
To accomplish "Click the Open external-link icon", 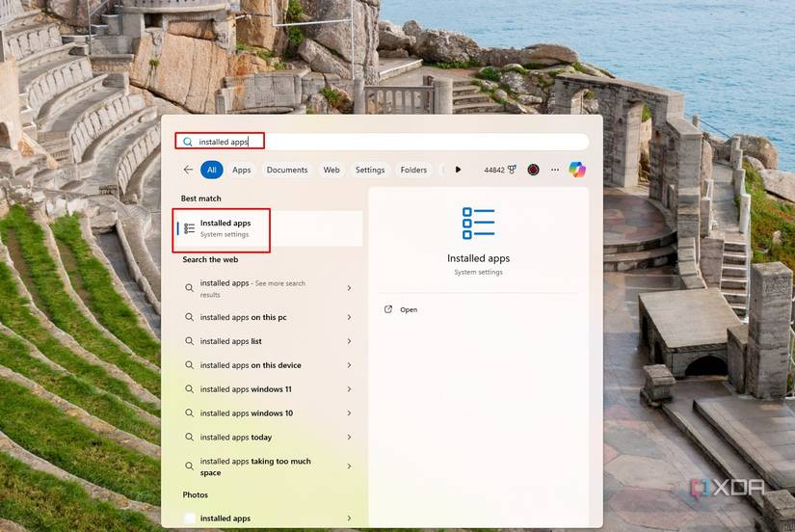I will pyautogui.click(x=388, y=309).
